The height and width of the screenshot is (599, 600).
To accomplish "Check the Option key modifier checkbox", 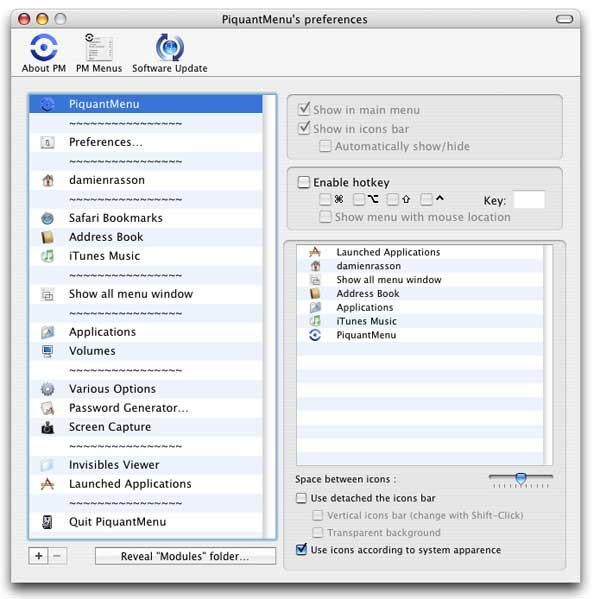I will point(359,199).
